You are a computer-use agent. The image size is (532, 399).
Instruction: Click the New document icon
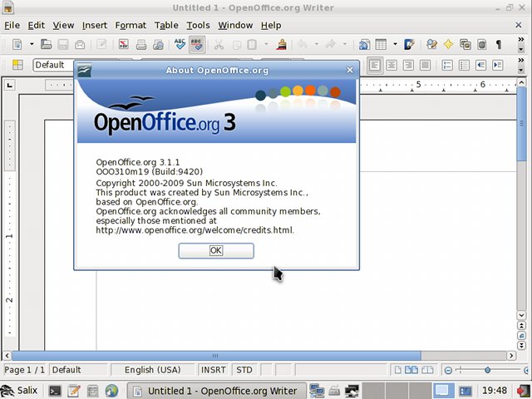[x=17, y=44]
